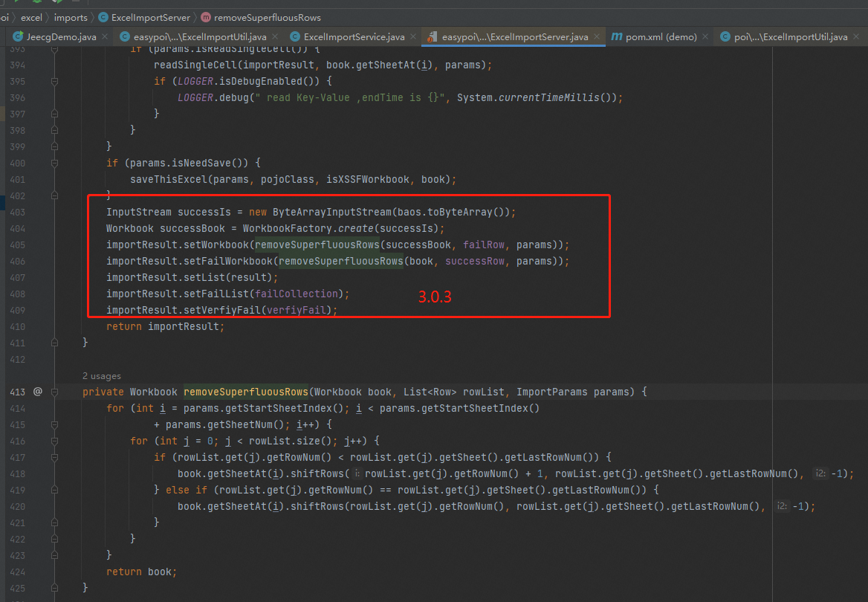Viewport: 868px width, 602px height.
Task: Click 'return importResult;' on line 410
Action: pyautogui.click(x=166, y=326)
